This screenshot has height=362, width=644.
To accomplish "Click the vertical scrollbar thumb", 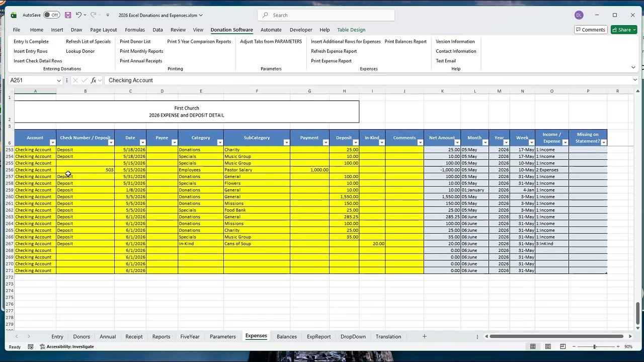I will pos(638,313).
